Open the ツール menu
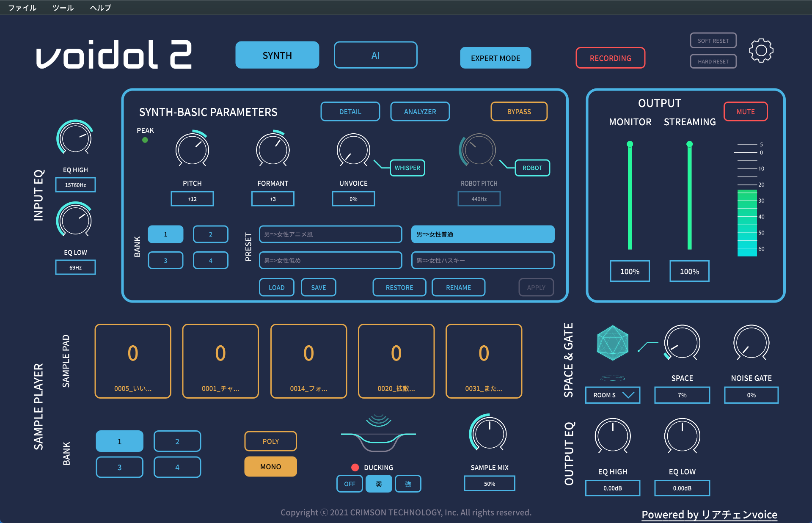This screenshot has width=812, height=523. (63, 8)
